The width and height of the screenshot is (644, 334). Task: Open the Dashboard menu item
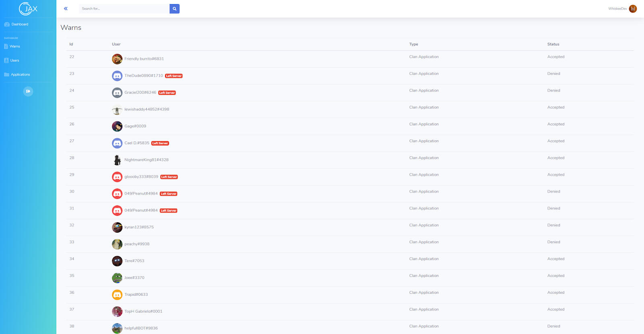click(20, 24)
